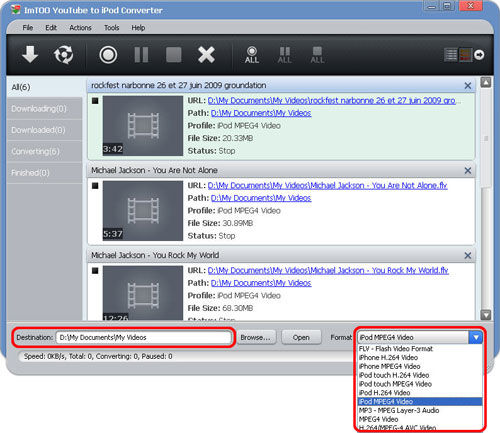Click the ImTOO app icon in title bar
Viewport: 500px width, 433px height.
coord(15,10)
